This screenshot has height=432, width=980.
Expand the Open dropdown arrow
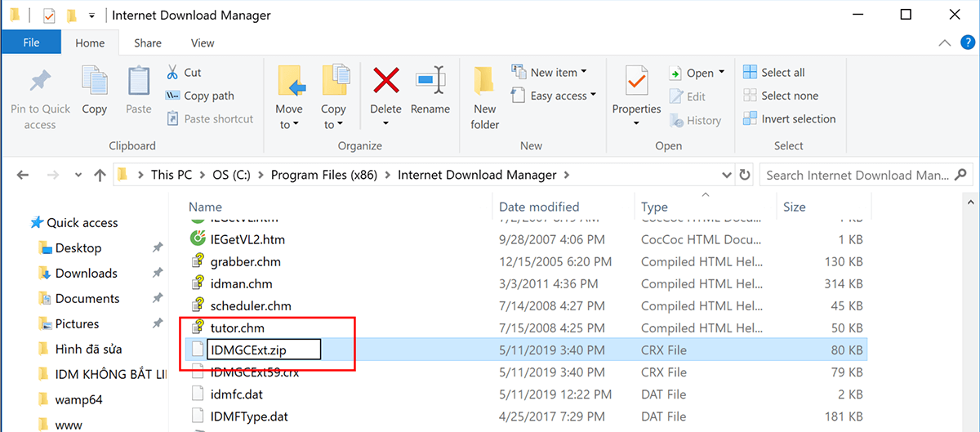[x=721, y=73]
